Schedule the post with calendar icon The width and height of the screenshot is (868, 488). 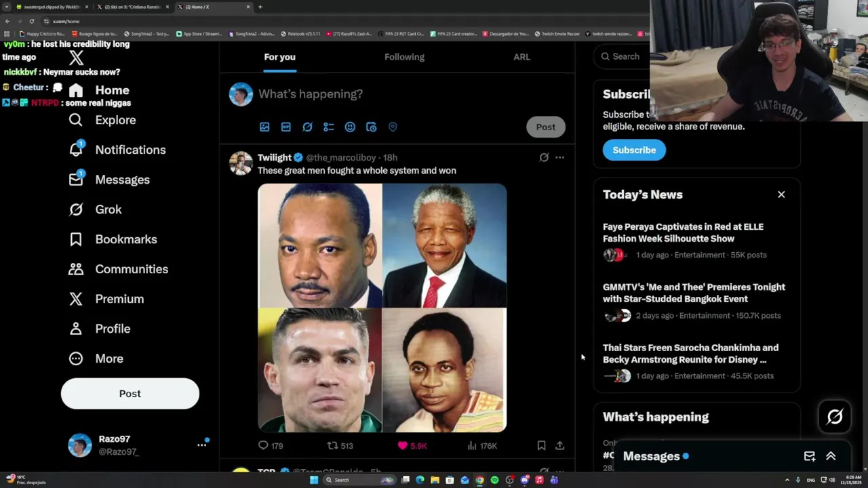click(x=371, y=127)
